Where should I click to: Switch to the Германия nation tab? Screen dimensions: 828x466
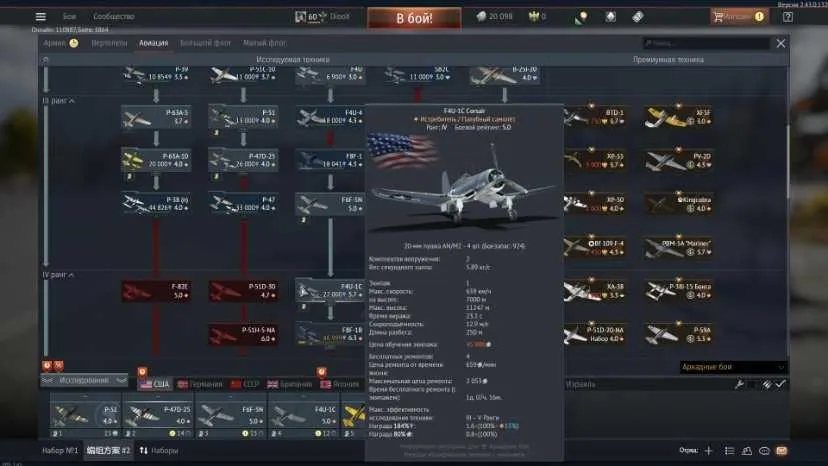pos(200,384)
